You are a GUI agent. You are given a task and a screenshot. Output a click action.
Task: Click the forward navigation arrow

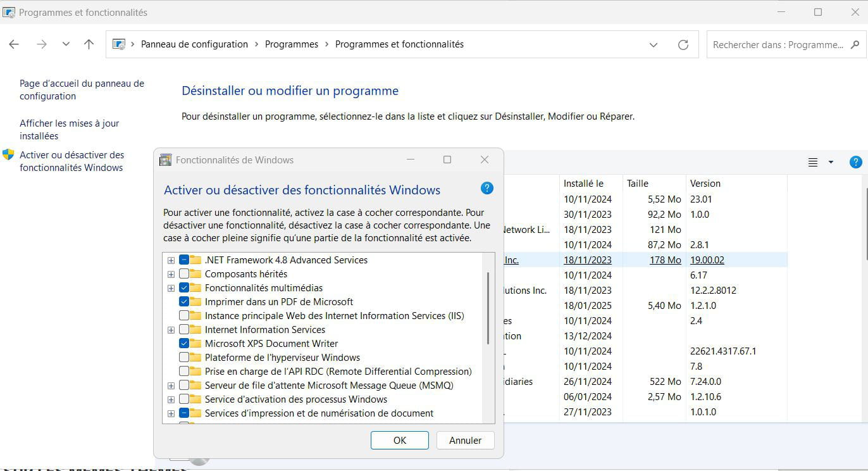pyautogui.click(x=42, y=44)
